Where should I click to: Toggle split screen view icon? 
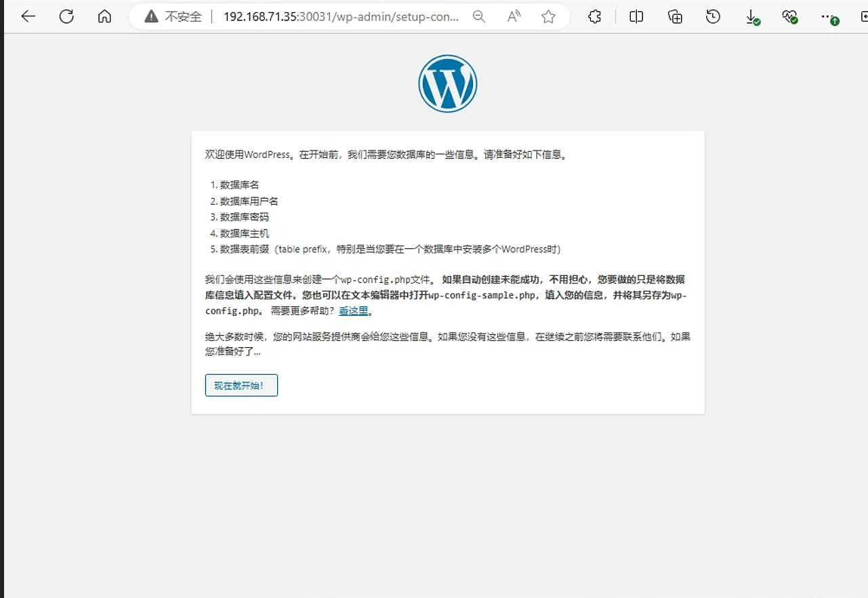click(x=636, y=17)
